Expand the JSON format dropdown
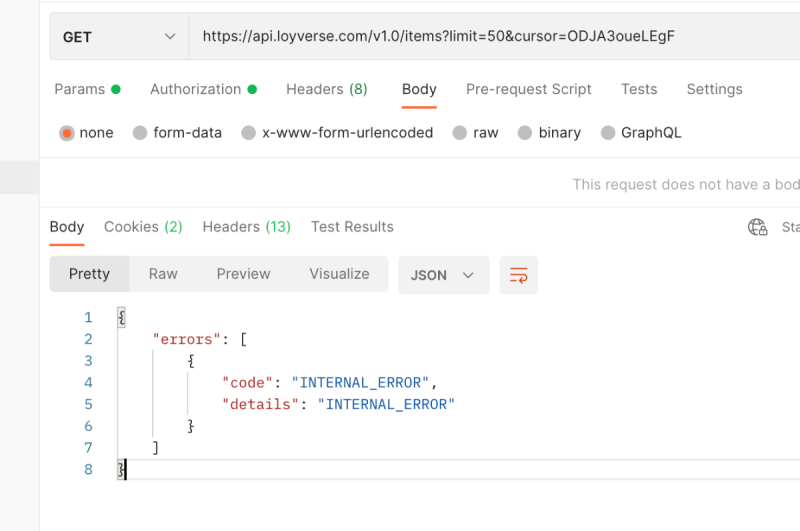Image resolution: width=800 pixels, height=531 pixels. point(443,275)
